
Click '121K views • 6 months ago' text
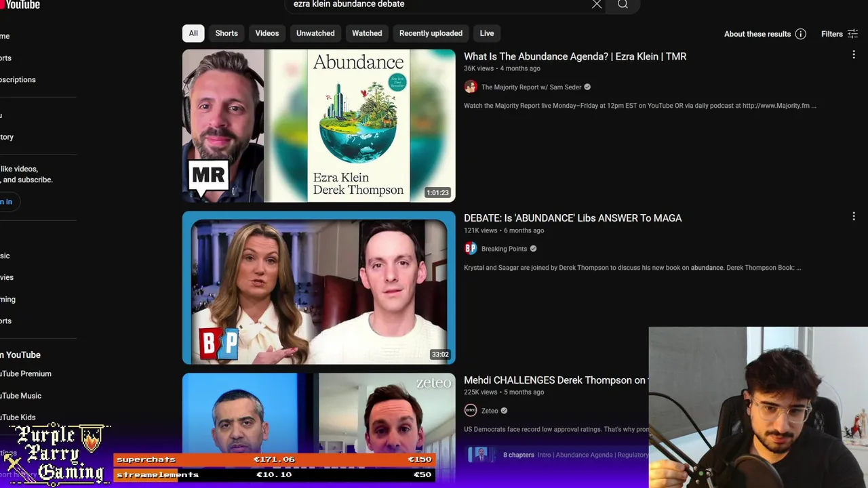(x=504, y=230)
